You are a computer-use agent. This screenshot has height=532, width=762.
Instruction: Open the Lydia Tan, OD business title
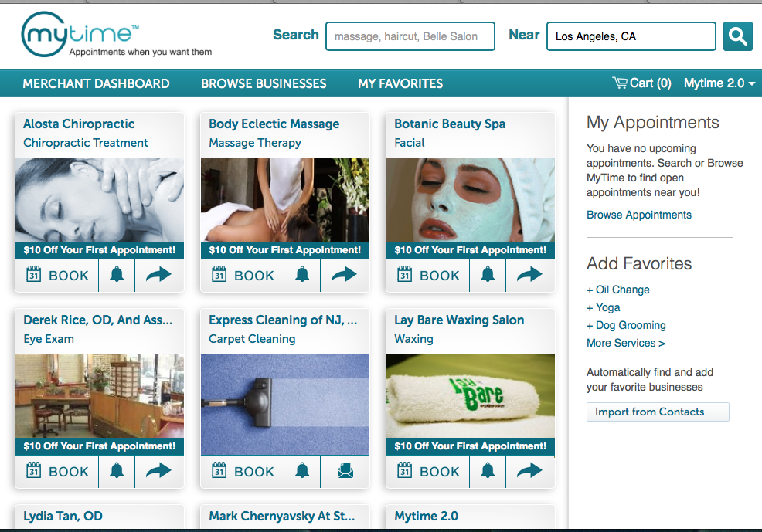pos(63,516)
